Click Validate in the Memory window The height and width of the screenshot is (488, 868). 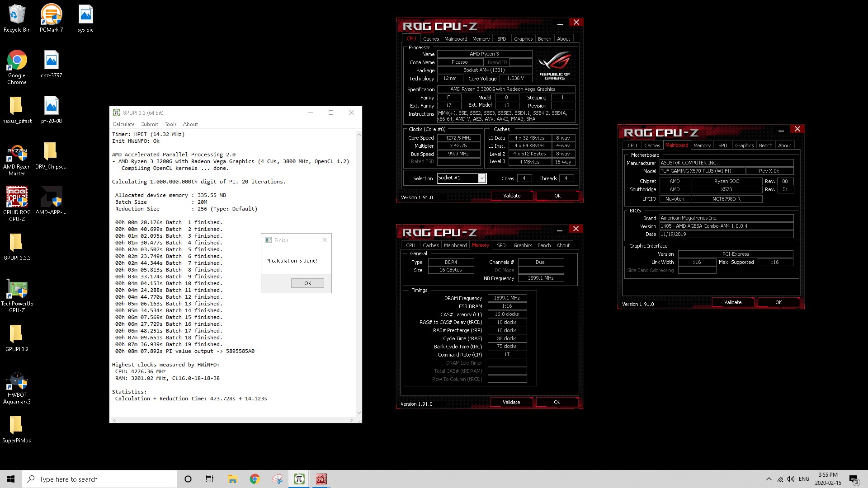511,402
